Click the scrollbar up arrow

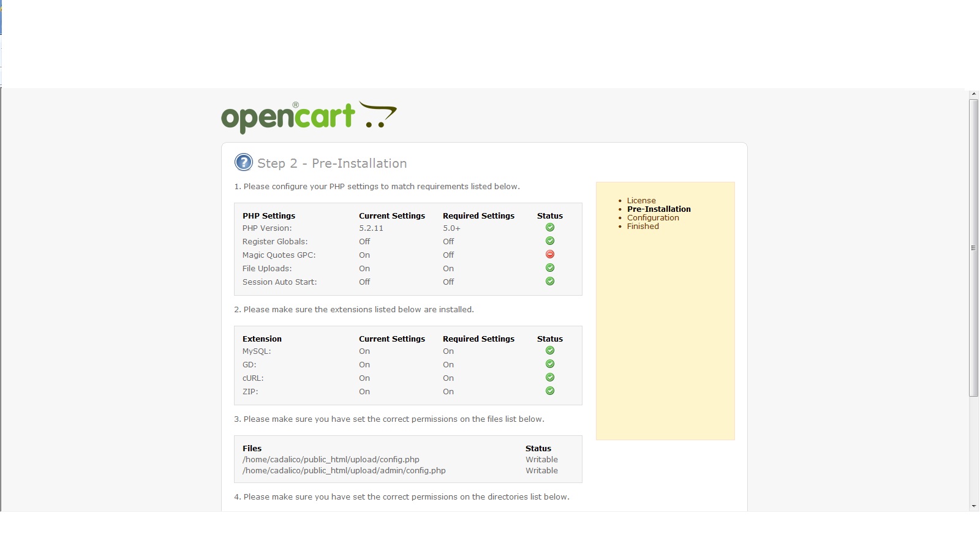point(974,94)
